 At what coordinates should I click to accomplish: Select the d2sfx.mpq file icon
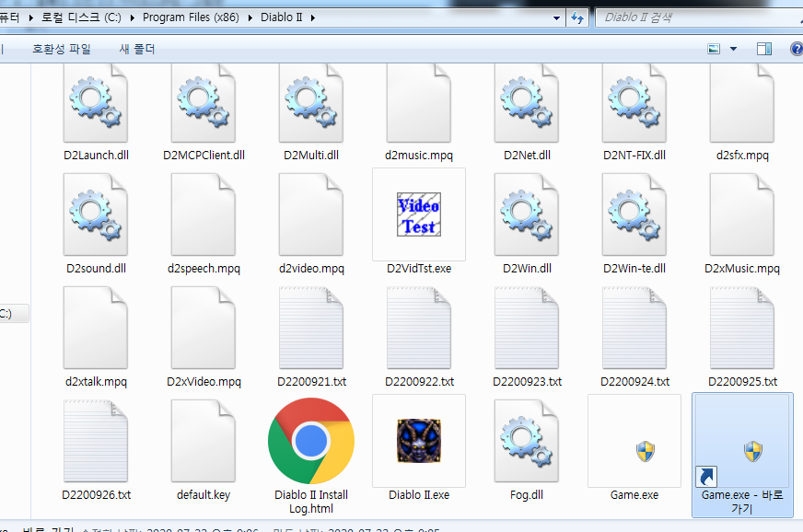(742, 103)
